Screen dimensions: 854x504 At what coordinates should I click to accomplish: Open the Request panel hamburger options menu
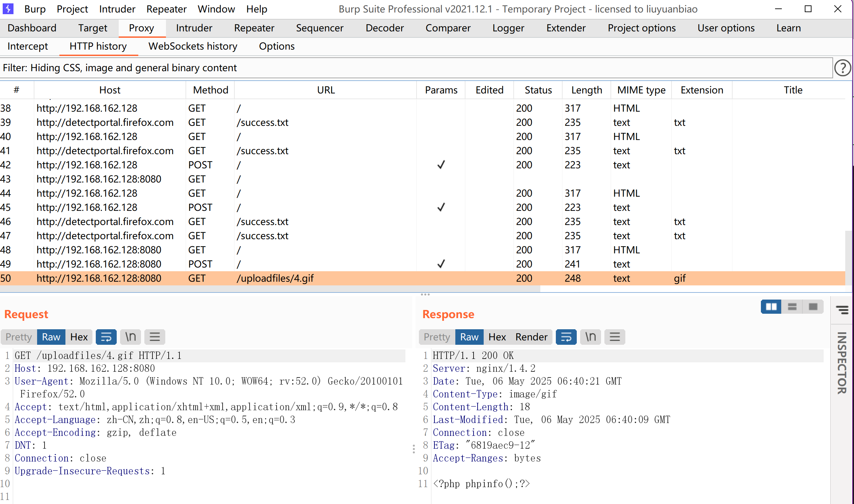tap(154, 337)
